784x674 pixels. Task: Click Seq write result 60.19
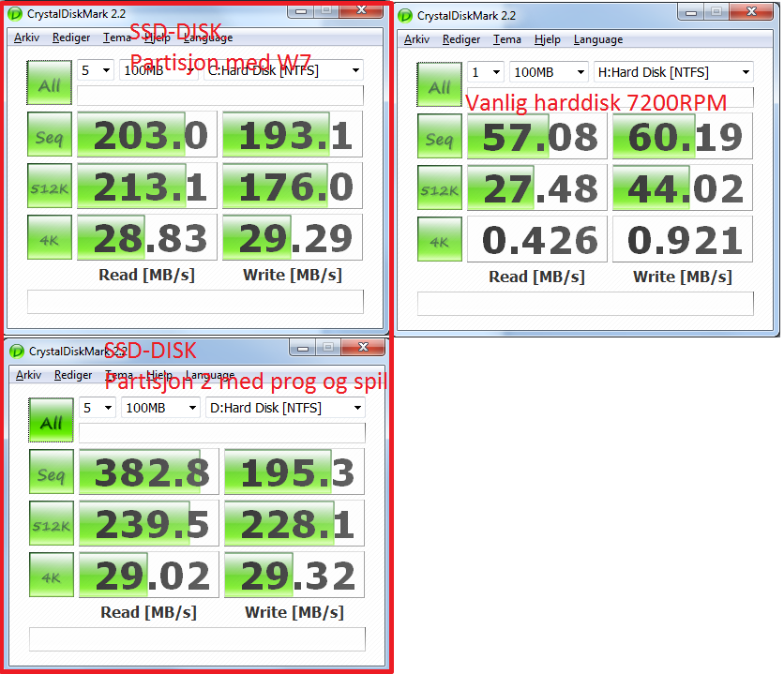pos(683,136)
